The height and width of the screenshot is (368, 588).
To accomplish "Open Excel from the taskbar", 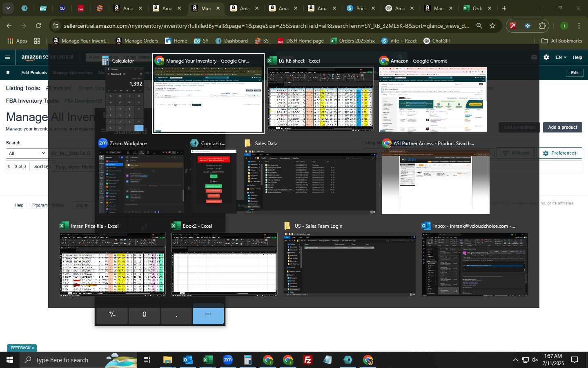I will [207, 360].
